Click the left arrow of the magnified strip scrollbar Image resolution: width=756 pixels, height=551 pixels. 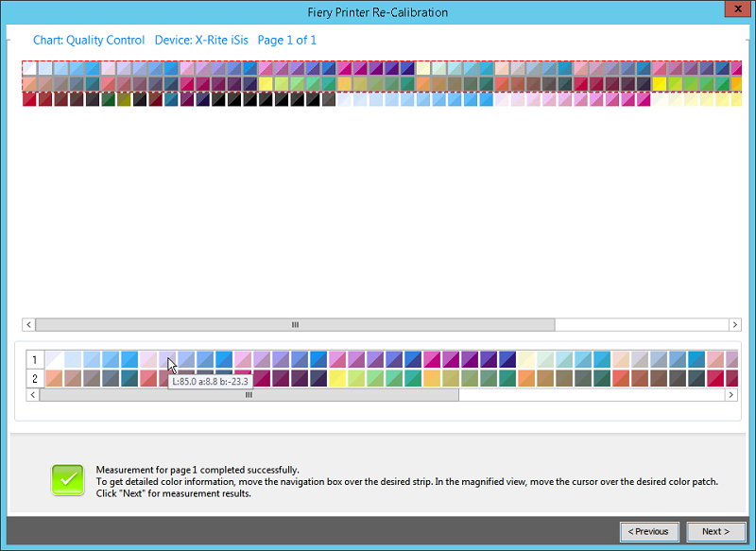coord(33,395)
